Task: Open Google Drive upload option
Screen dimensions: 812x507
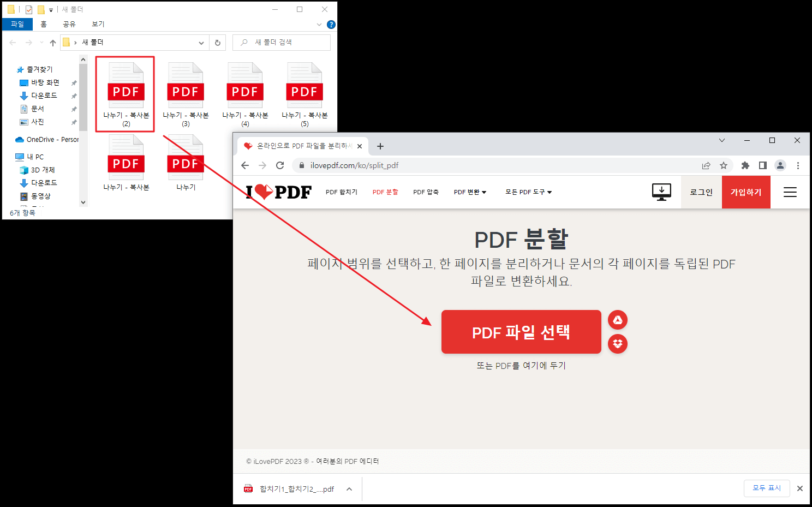Action: coord(617,320)
